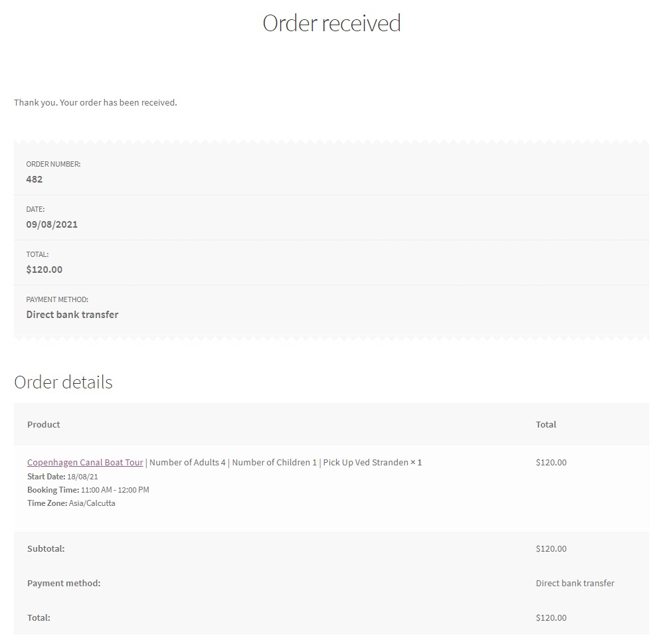Click bold Direct bank transfer in summary
The height and width of the screenshot is (644, 666).
tap(72, 315)
